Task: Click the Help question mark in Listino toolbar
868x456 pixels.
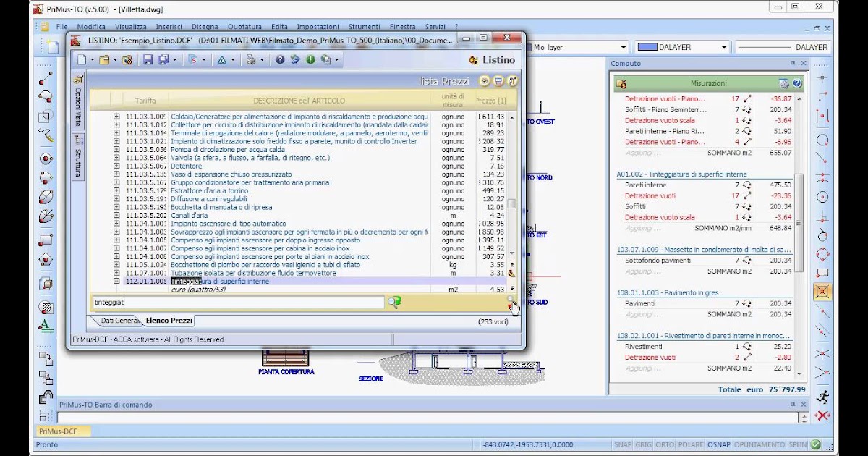Action: click(280, 60)
